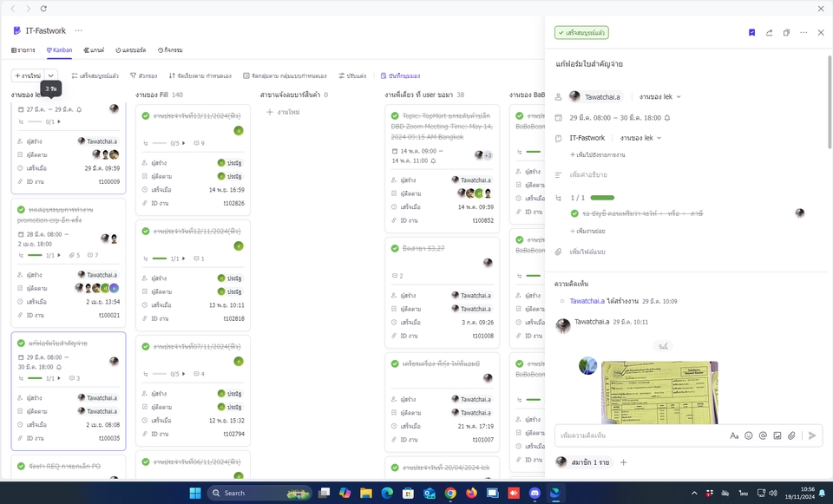Toggle completion check on card t101007

(x=395, y=363)
